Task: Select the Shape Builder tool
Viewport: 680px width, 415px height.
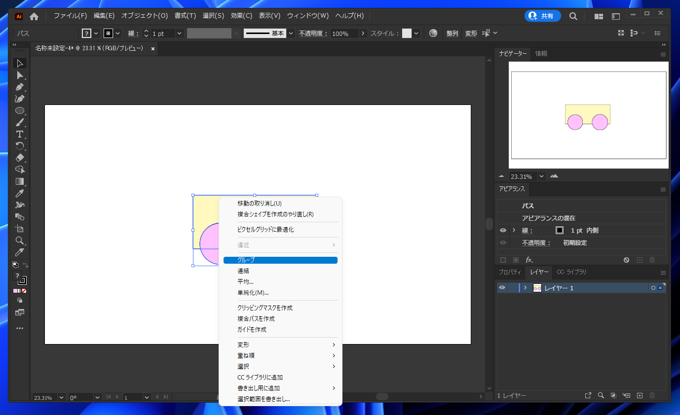Action: [20, 170]
